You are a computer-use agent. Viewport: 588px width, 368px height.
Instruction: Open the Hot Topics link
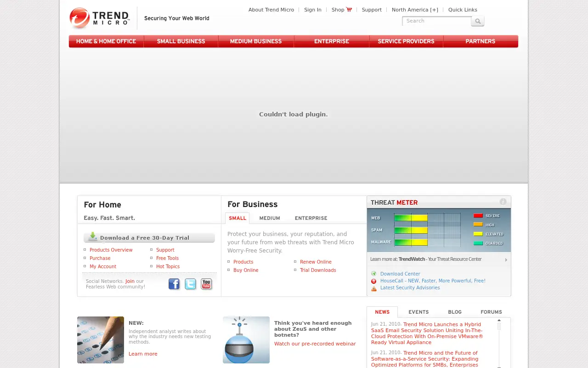click(168, 266)
